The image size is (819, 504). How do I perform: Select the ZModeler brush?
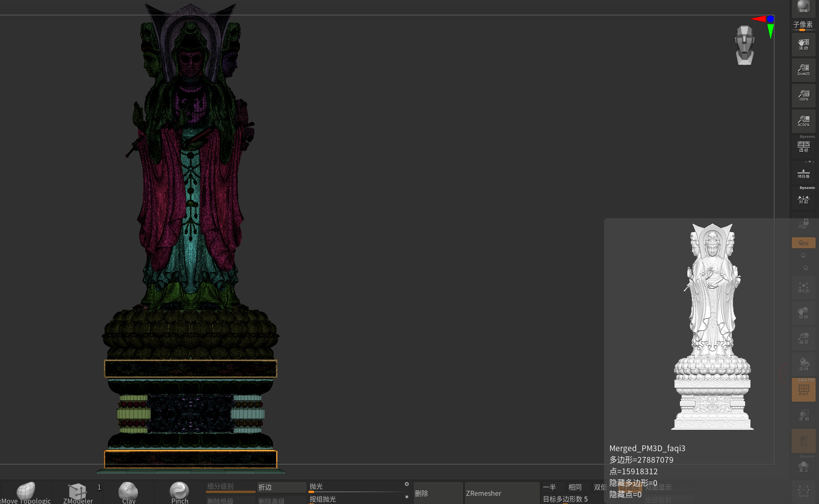78,492
